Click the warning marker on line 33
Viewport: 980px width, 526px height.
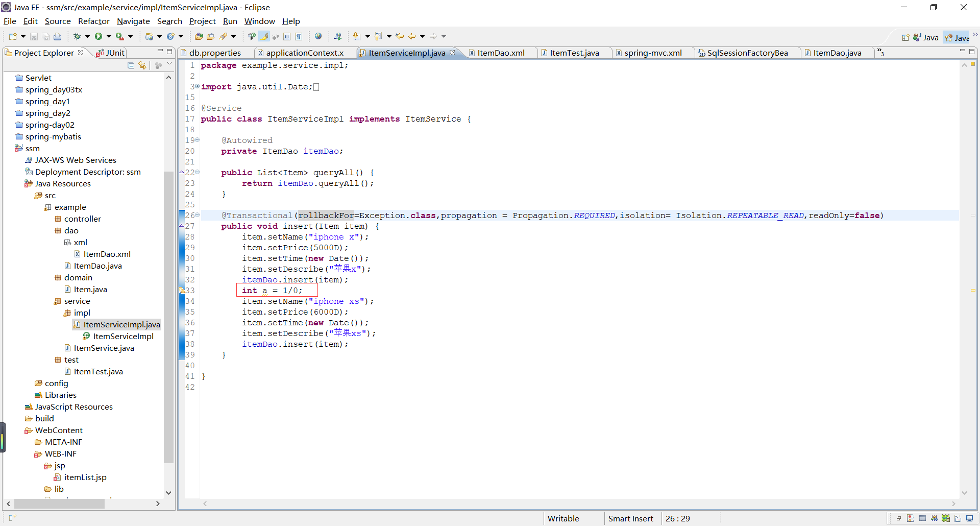[x=181, y=290]
